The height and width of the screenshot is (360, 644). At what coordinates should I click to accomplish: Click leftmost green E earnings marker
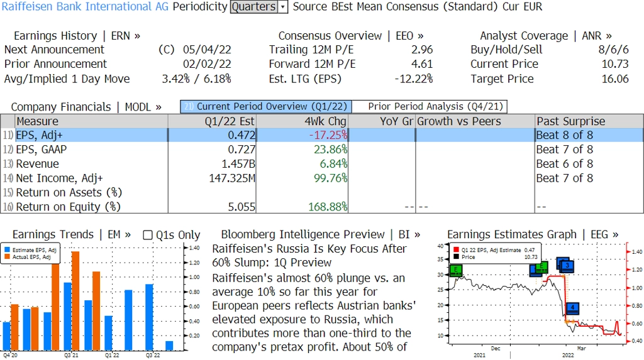coord(456,270)
